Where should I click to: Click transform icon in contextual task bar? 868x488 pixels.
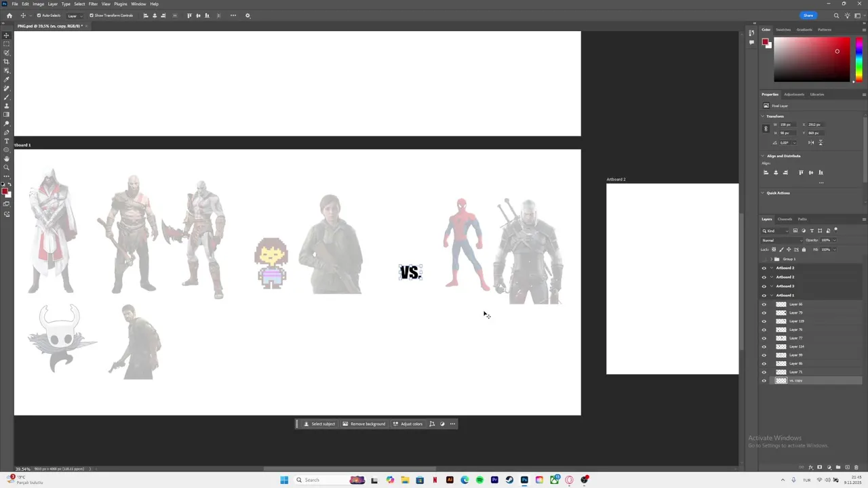click(x=432, y=424)
